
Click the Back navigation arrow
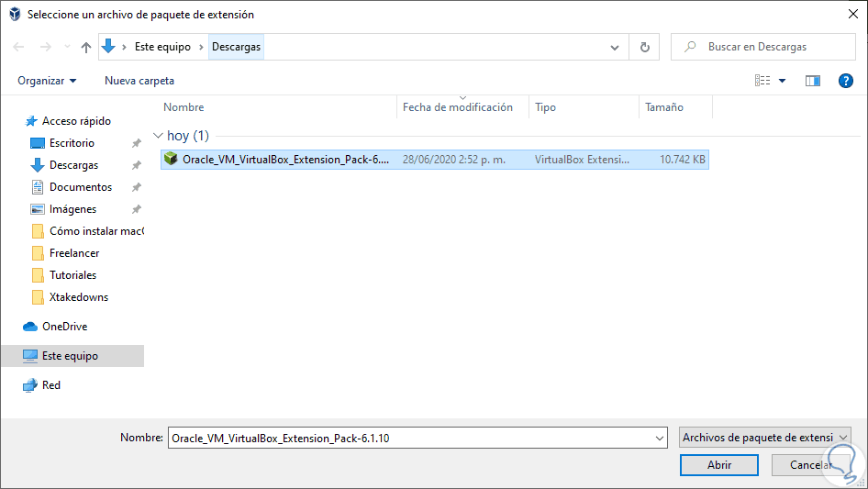pos(18,47)
